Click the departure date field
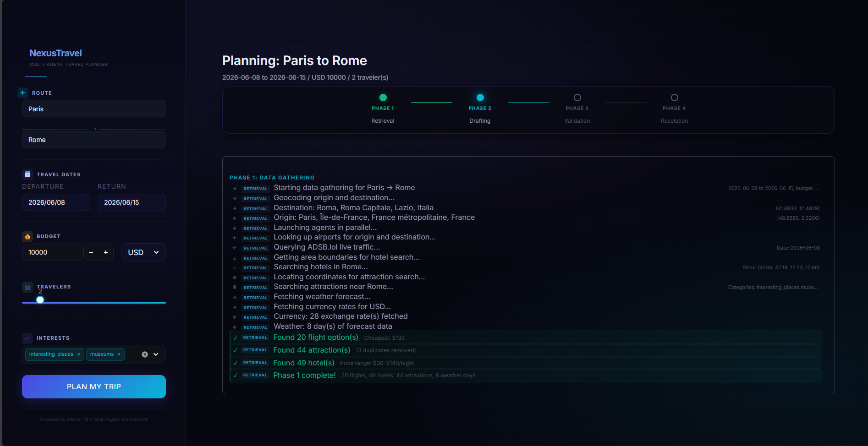The height and width of the screenshot is (446, 868). [56, 202]
